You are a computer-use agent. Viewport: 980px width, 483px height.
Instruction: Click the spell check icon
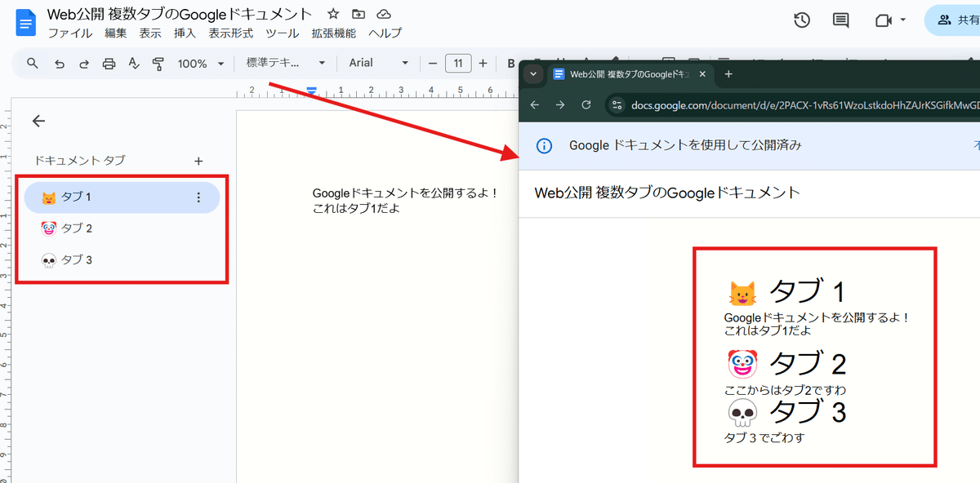point(134,64)
